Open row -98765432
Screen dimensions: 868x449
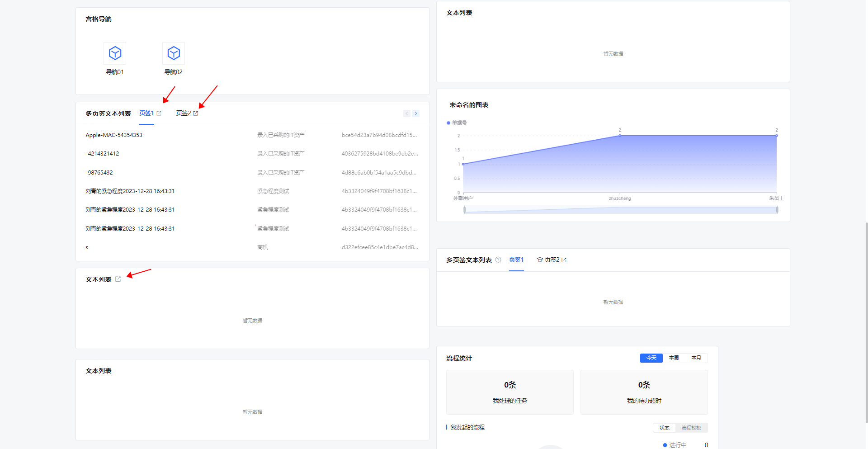click(252, 173)
